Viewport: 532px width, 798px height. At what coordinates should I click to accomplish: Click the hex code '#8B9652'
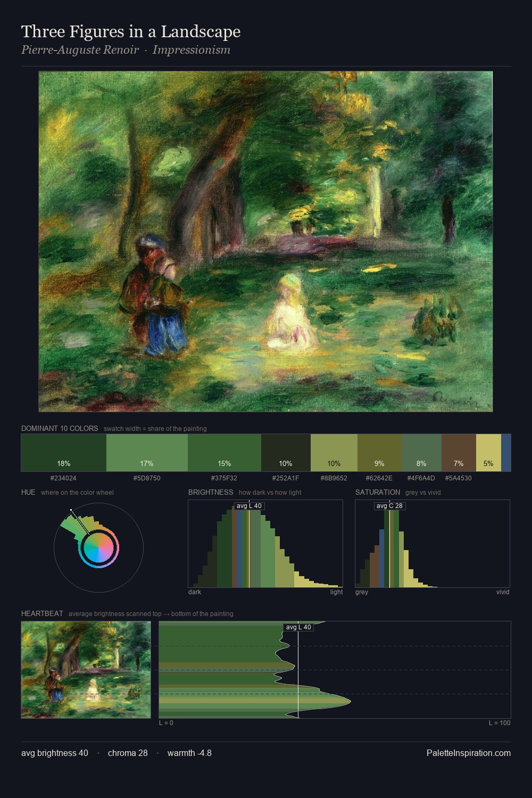(x=334, y=478)
